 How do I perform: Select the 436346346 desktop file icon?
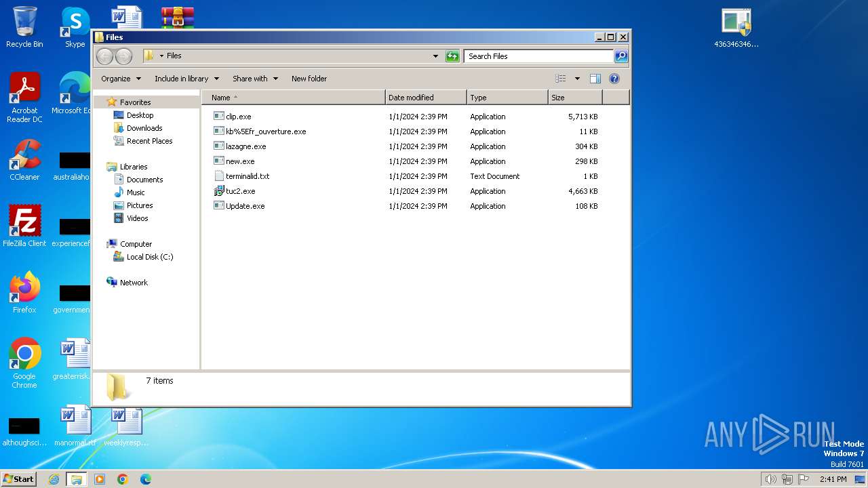point(736,27)
